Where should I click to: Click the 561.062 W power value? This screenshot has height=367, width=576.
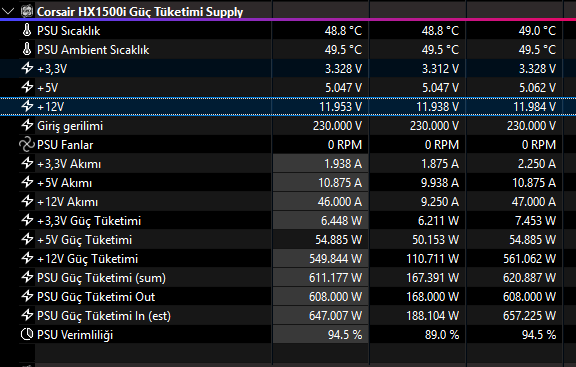530,259
